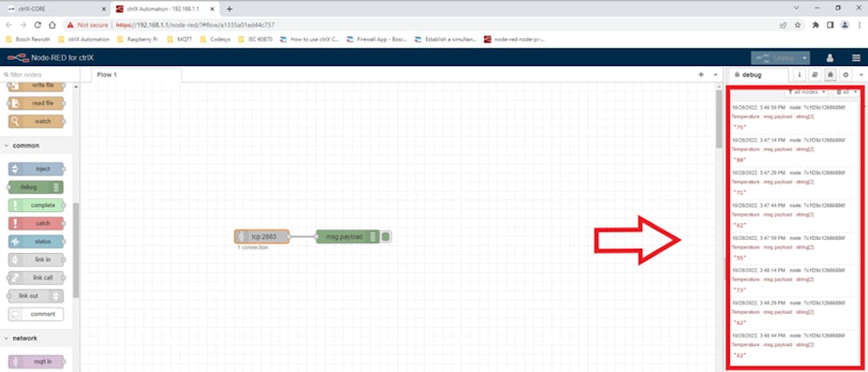Image resolution: width=868 pixels, height=372 pixels.
Task: Add a new flow with plus icon
Action: point(701,75)
